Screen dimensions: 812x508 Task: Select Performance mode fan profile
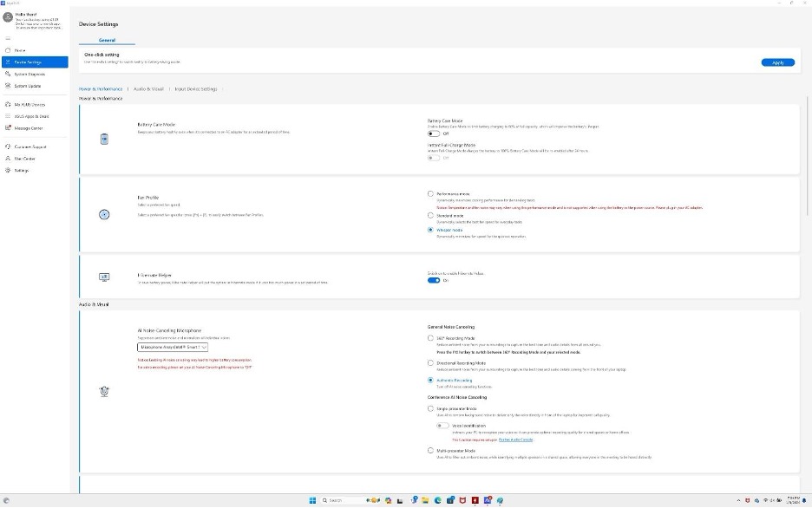(431, 193)
